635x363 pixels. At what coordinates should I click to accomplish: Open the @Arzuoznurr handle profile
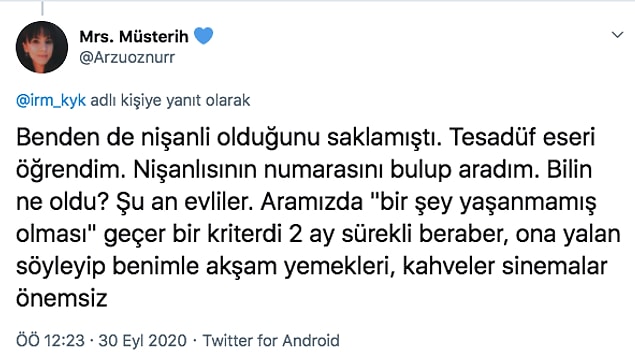point(127,58)
